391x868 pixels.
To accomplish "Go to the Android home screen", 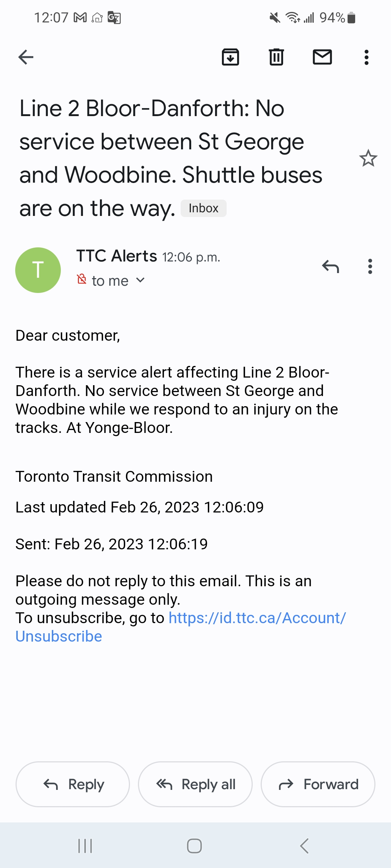I will click(x=194, y=846).
